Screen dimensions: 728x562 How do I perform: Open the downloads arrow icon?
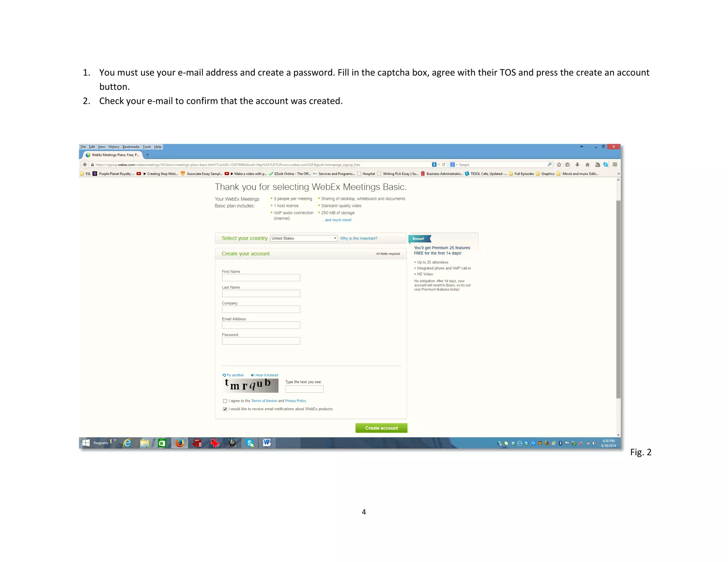[x=577, y=164]
